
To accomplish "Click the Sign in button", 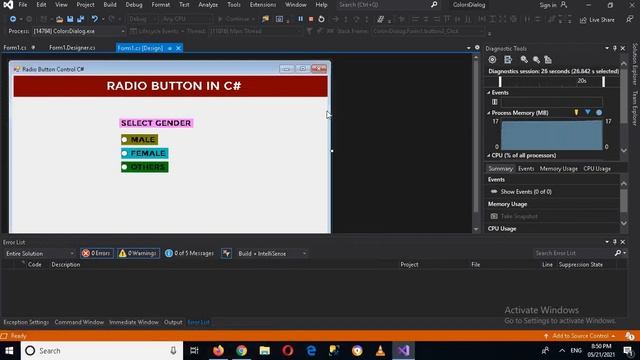I will point(553,5).
